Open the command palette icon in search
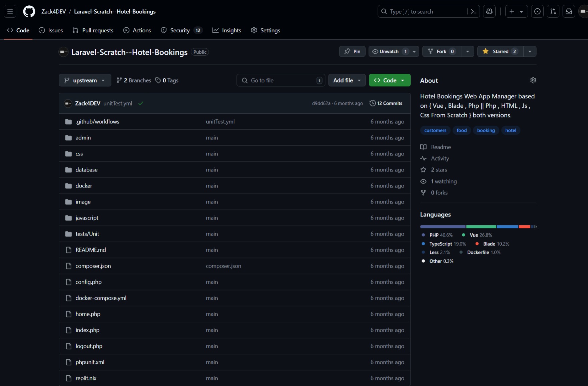Image resolution: width=588 pixels, height=386 pixels. coord(473,11)
